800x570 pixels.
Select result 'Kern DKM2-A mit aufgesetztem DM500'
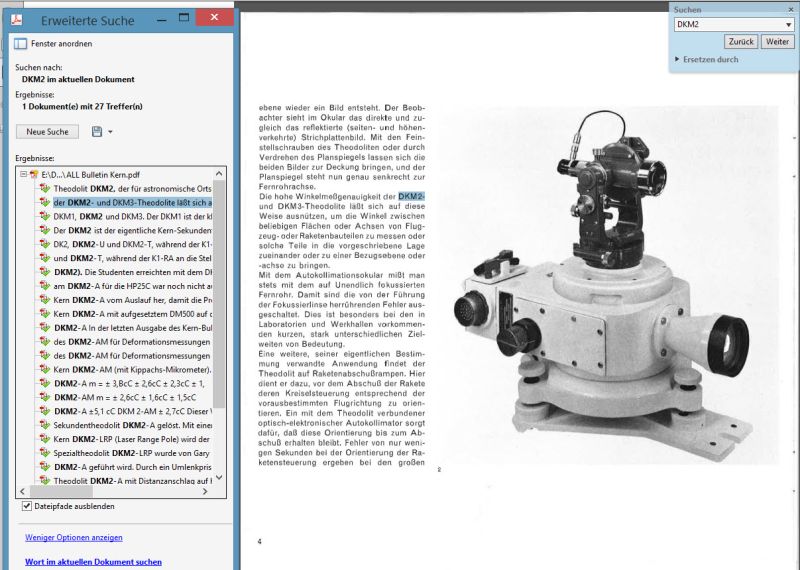tap(133, 314)
